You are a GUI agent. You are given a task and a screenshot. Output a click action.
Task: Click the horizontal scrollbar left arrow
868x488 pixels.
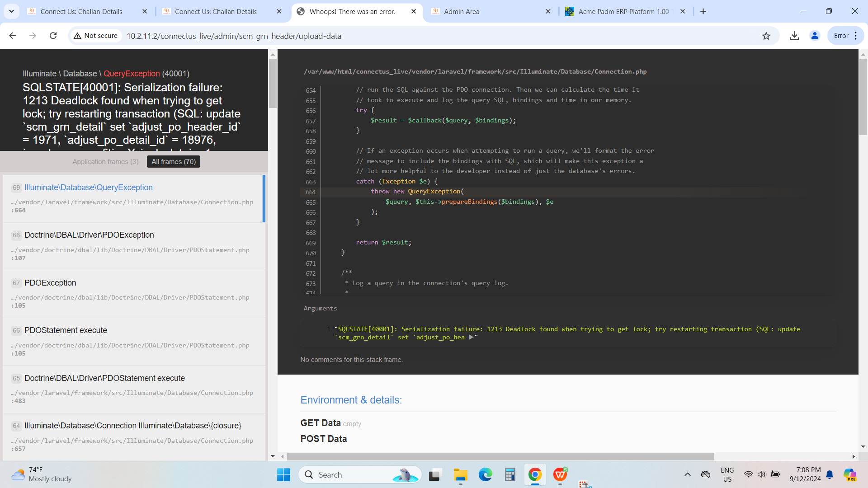[x=283, y=457]
